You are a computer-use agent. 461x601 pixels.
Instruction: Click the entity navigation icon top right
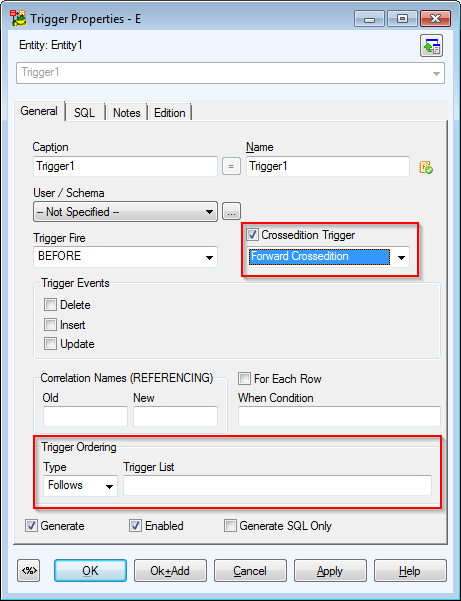point(431,46)
